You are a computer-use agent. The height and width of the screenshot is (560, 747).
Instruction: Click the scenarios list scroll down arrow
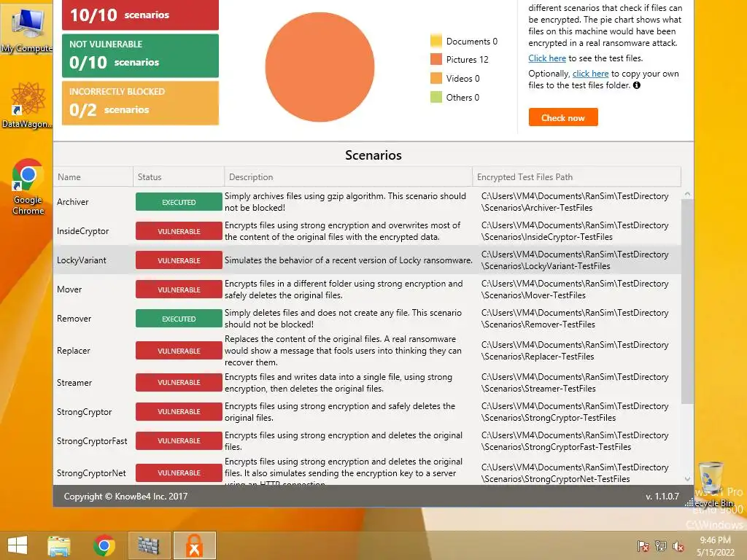(687, 478)
